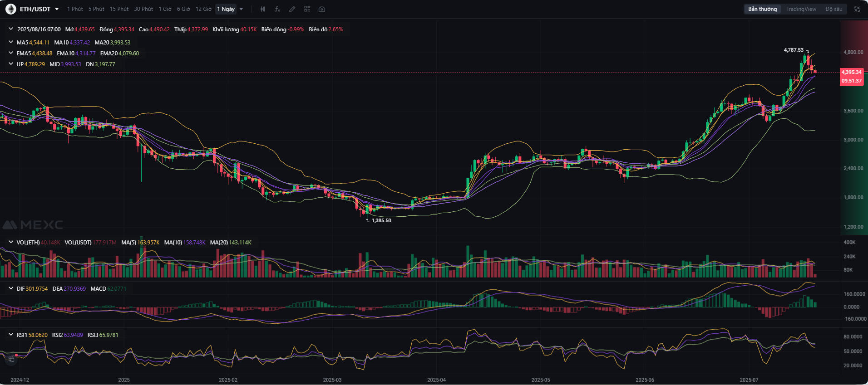Toggle fullscreen chart icon
Viewport: 868px width, 385px height.
pyautogui.click(x=857, y=9)
